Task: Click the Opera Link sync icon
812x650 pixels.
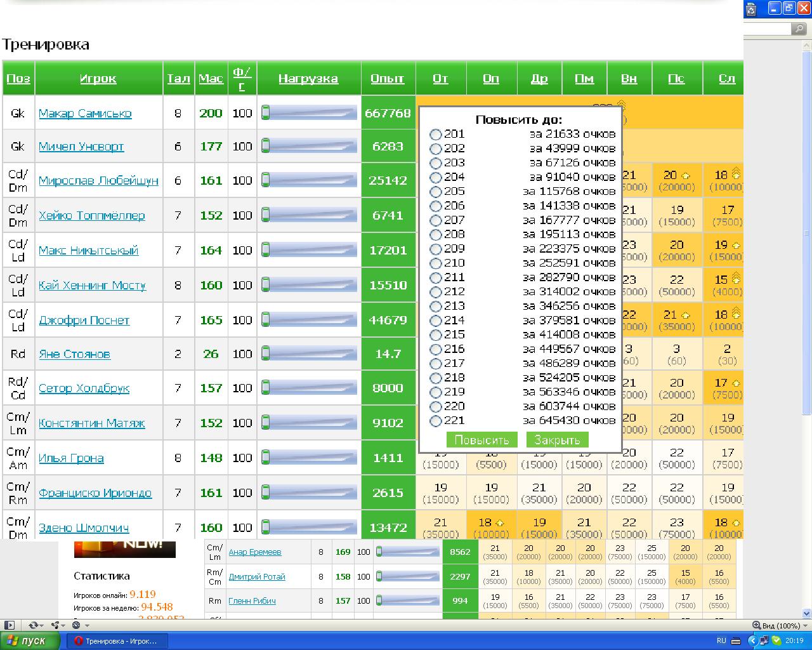Action: 34,625
